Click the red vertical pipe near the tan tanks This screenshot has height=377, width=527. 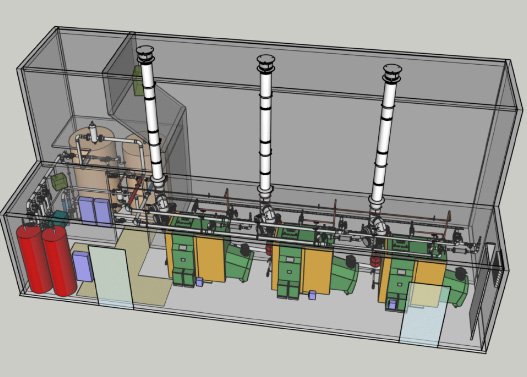point(133,191)
